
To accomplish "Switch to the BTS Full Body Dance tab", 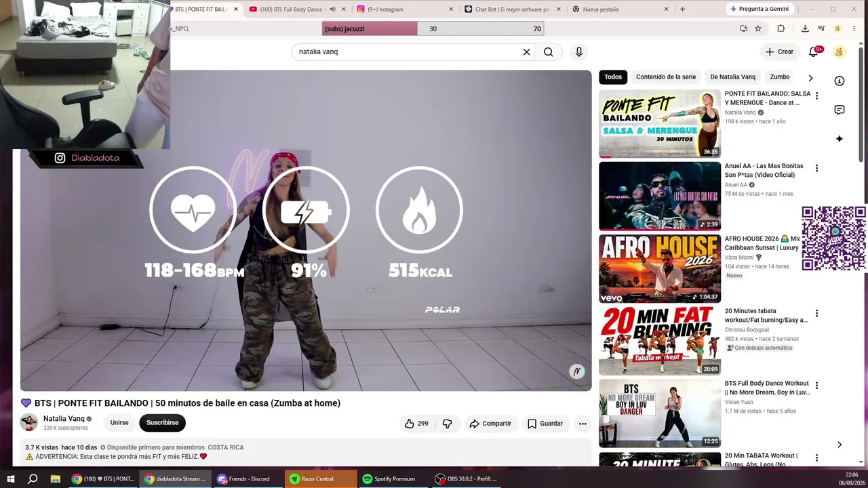I will (x=298, y=9).
